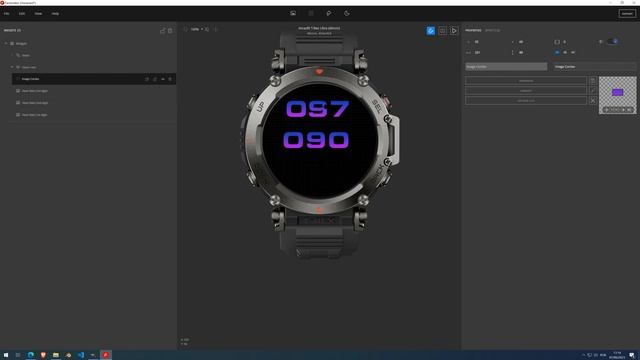Click the grey square icon in the top bar
640x360 pixels.
click(311, 13)
